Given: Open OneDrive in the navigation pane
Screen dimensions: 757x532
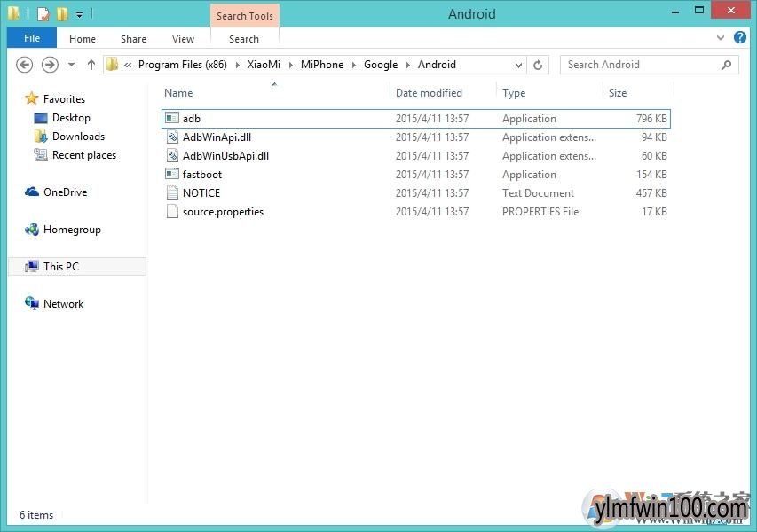Looking at the screenshot, I should (x=65, y=192).
